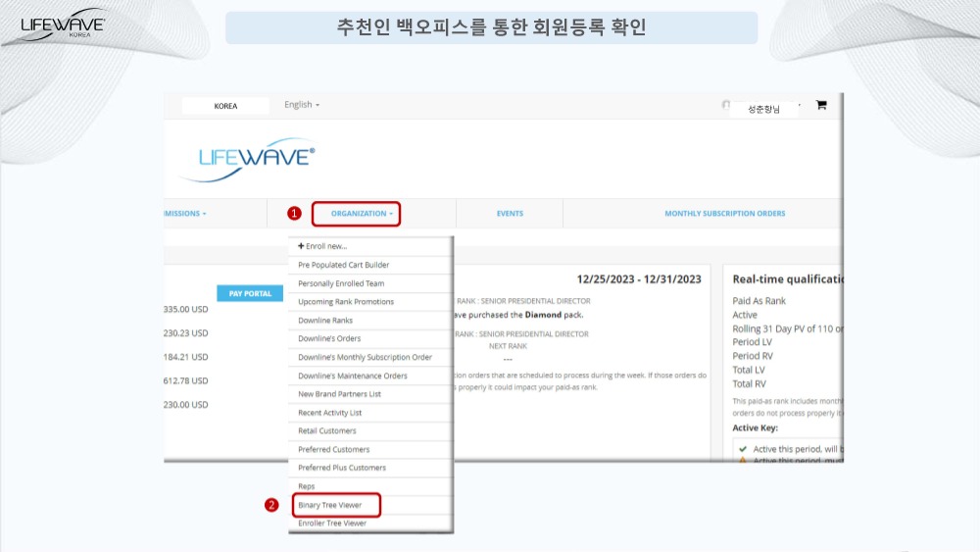Viewport: 980px width, 552px height.
Task: Click the 335.00 USD amount
Action: 185,310
